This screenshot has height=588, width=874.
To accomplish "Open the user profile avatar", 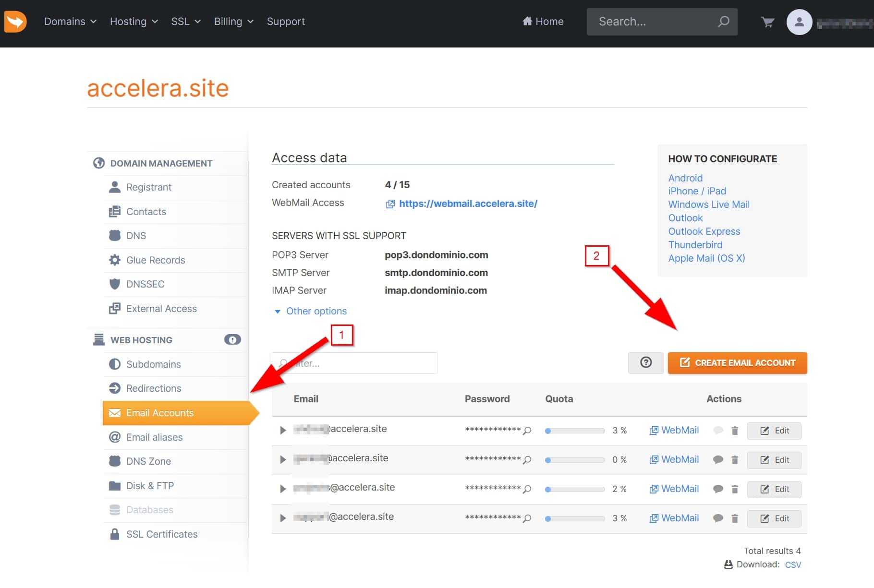I will (x=799, y=22).
